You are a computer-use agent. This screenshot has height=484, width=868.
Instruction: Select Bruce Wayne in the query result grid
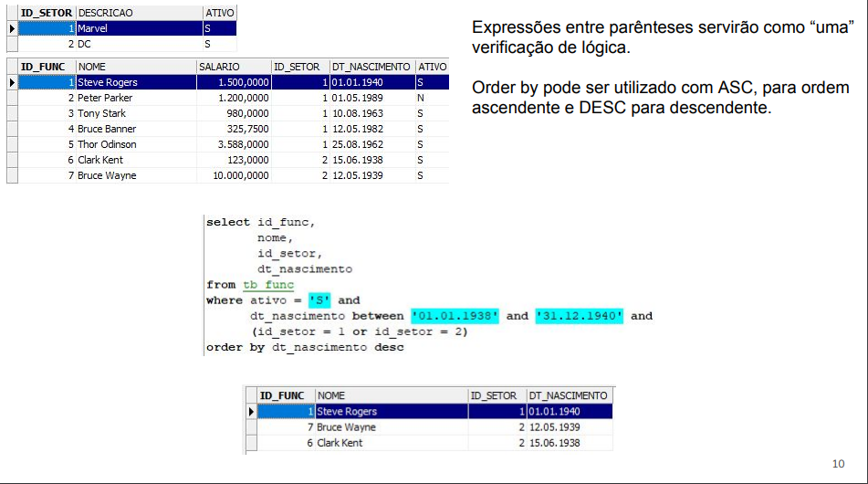pyautogui.click(x=346, y=427)
